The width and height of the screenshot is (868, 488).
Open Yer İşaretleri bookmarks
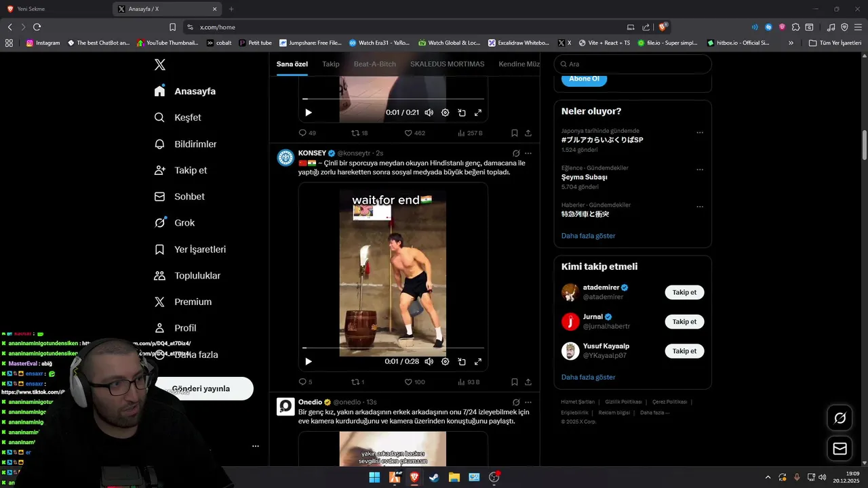point(190,249)
